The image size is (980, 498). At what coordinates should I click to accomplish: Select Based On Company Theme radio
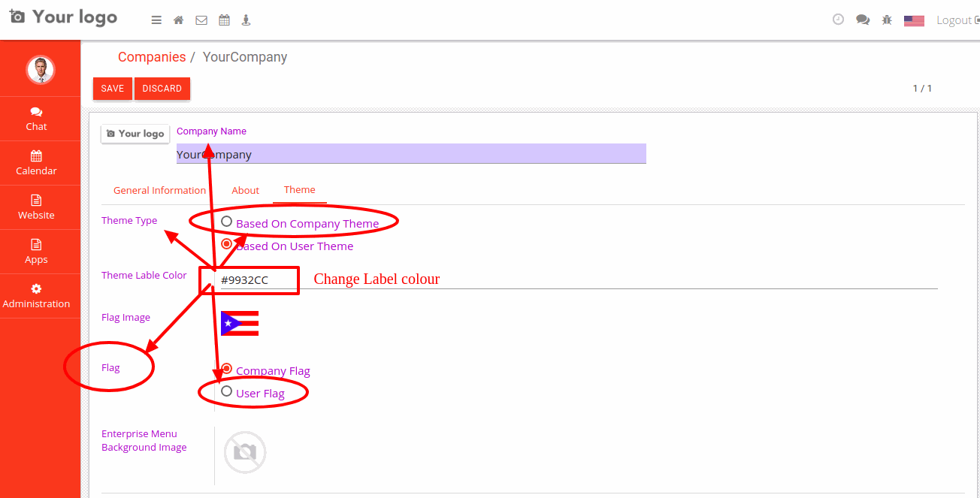click(227, 222)
